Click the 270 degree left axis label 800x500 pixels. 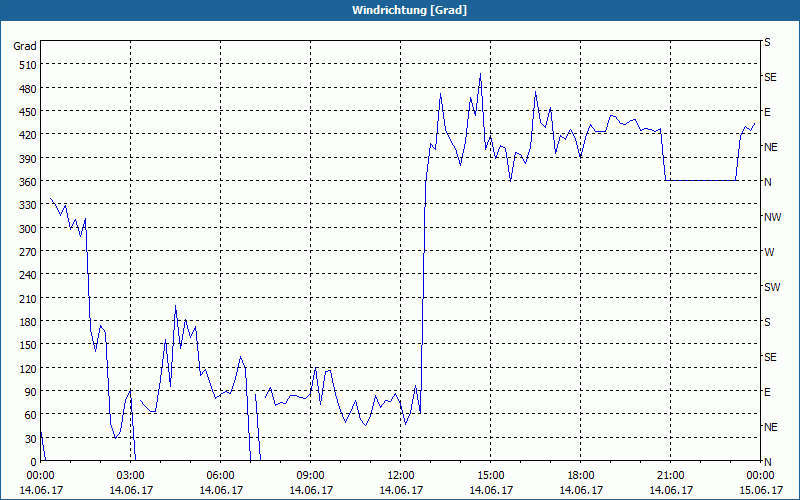point(25,252)
